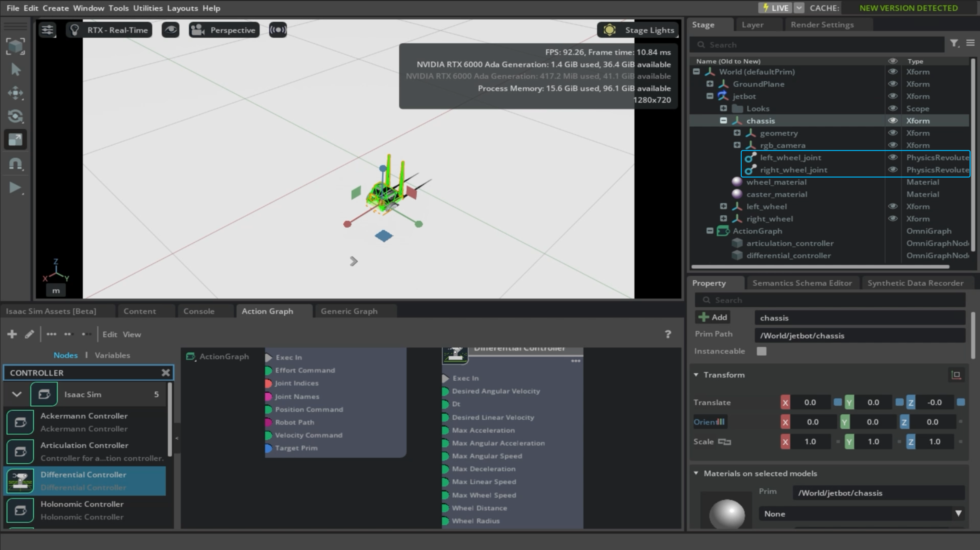This screenshot has width=980, height=550.
Task: Check the Instanceable checkbox
Action: click(x=761, y=351)
